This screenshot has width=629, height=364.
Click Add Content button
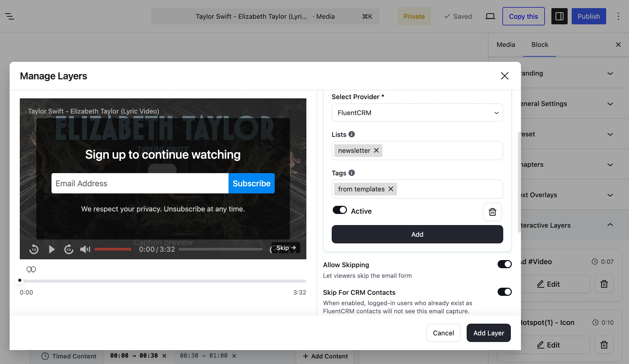click(x=325, y=356)
